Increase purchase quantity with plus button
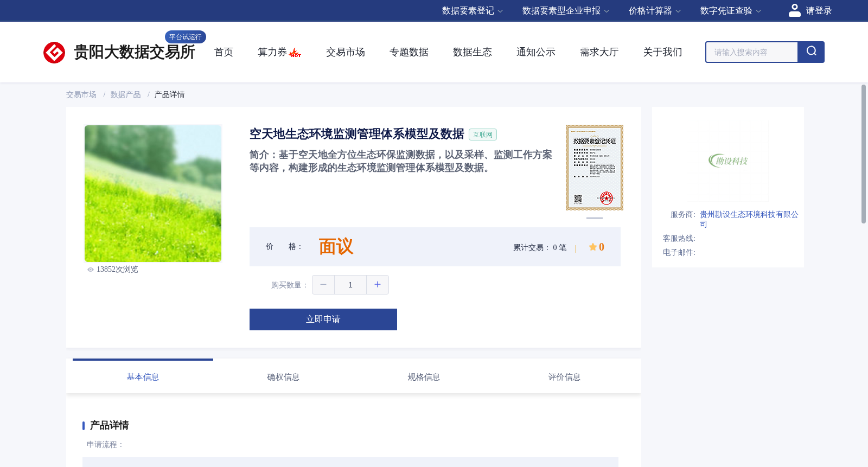Image resolution: width=868 pixels, height=467 pixels. pyautogui.click(x=378, y=285)
